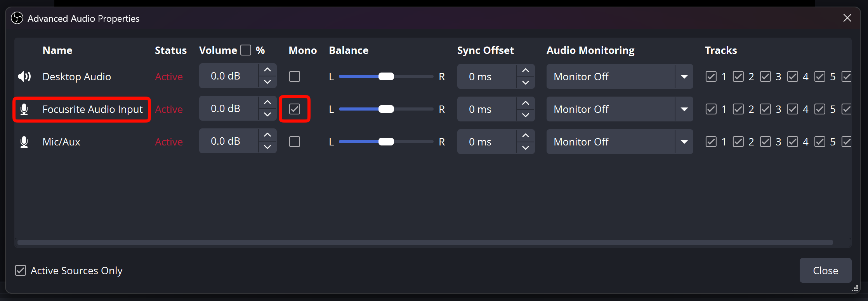
Task: Click the Desktop Audio balance slider handle
Action: point(386,76)
